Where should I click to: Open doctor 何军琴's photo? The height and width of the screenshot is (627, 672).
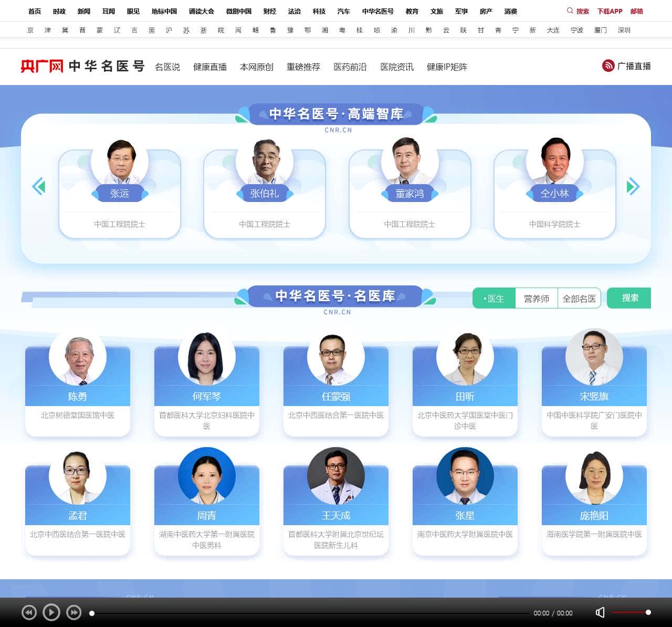(207, 357)
